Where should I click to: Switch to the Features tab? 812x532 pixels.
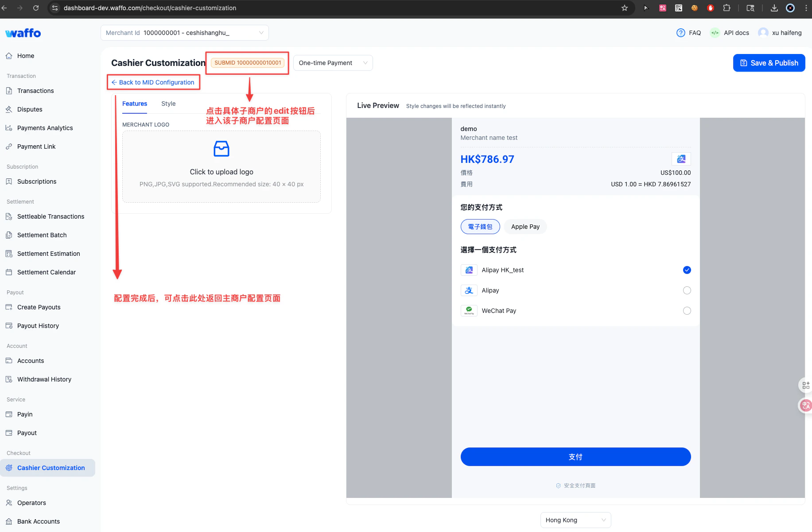point(135,104)
